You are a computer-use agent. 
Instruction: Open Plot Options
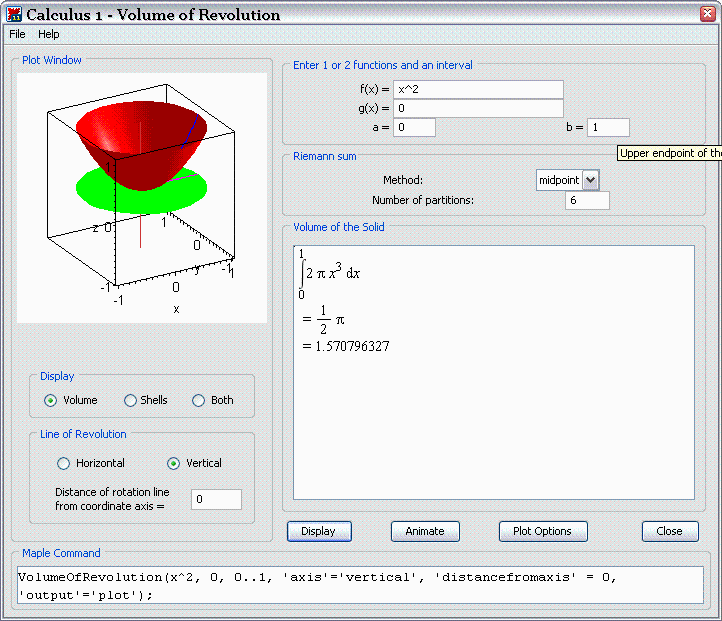(x=543, y=531)
